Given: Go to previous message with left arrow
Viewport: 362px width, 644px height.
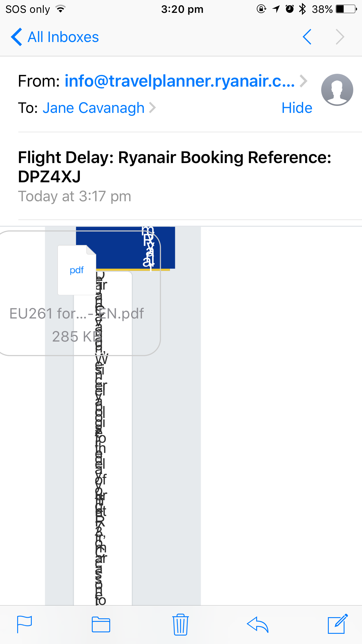Looking at the screenshot, I should click(307, 37).
